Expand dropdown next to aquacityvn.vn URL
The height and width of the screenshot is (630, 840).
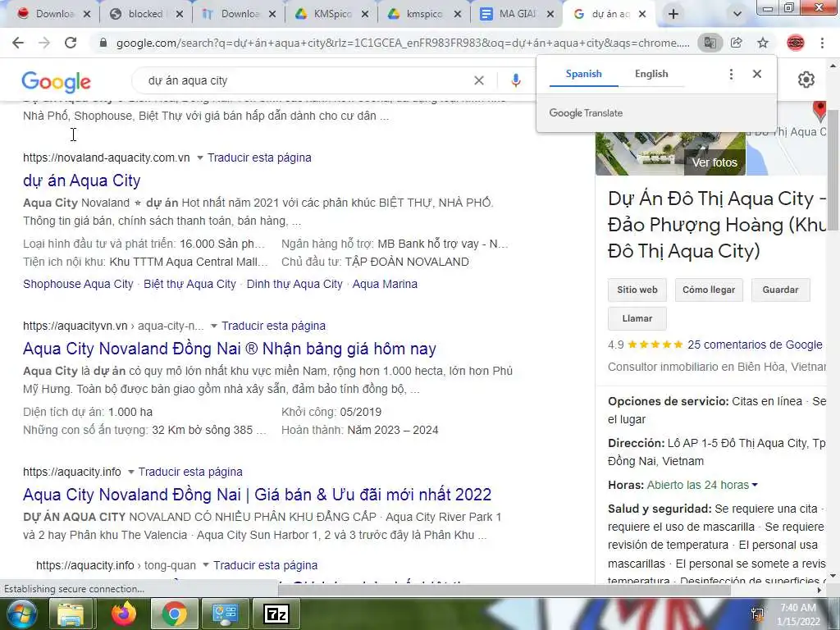click(x=214, y=326)
